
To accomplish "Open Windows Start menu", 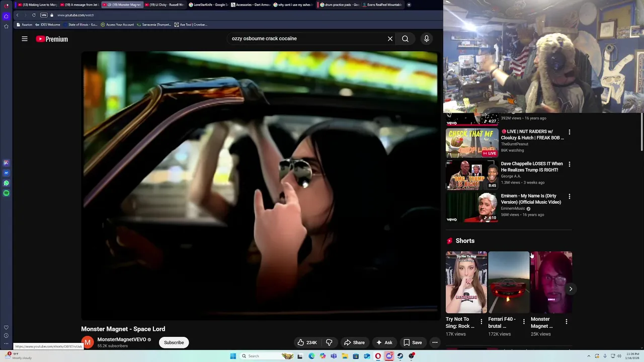I will coord(233,356).
